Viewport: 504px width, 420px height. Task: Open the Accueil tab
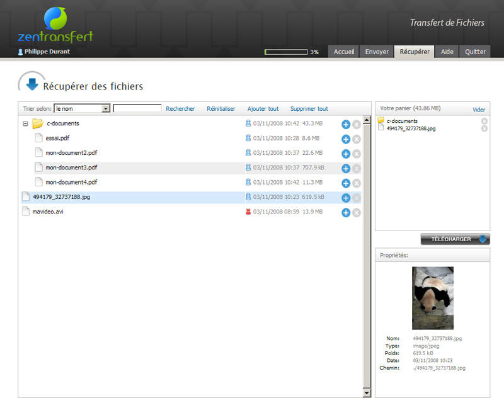[344, 52]
